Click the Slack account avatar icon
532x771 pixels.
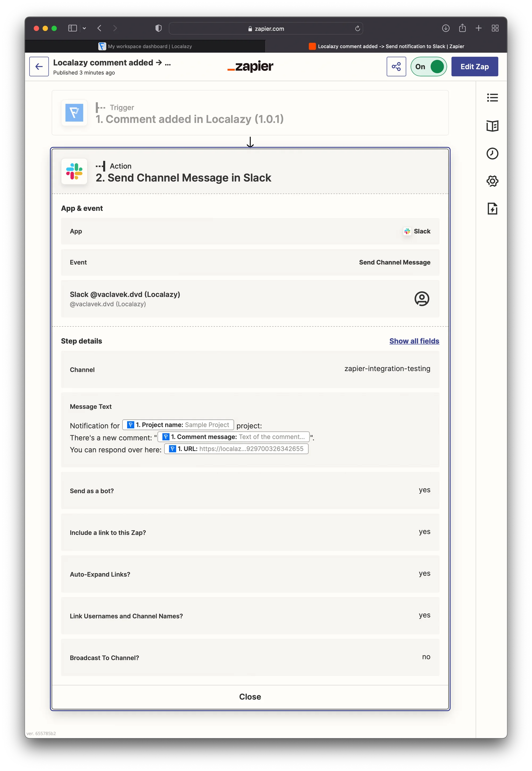pyautogui.click(x=421, y=298)
